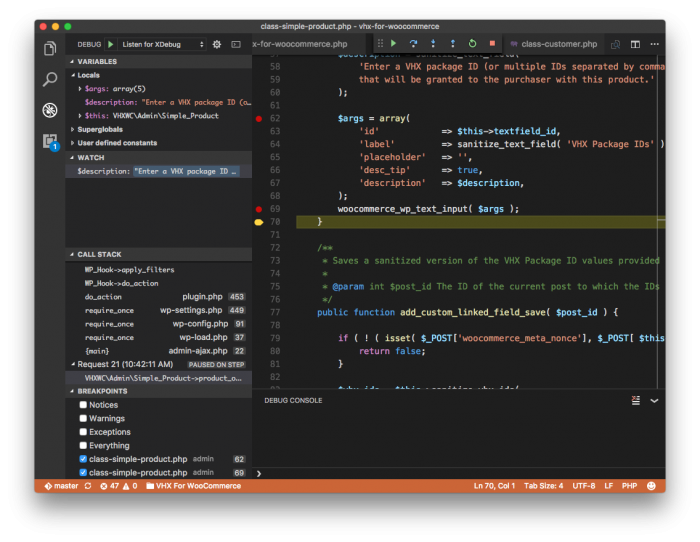
Task: Change PHP language mode
Action: coord(629,486)
